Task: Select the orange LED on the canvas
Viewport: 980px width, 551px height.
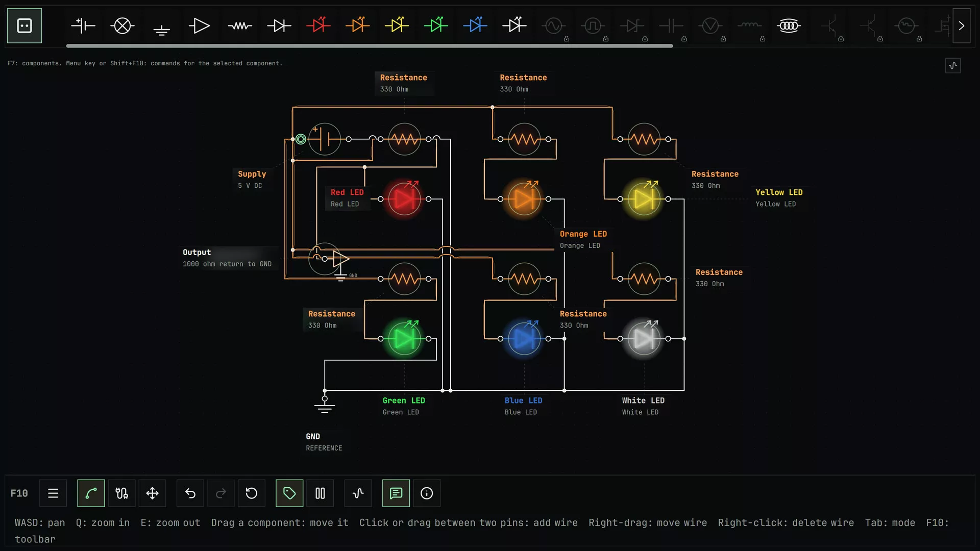Action: 524,199
